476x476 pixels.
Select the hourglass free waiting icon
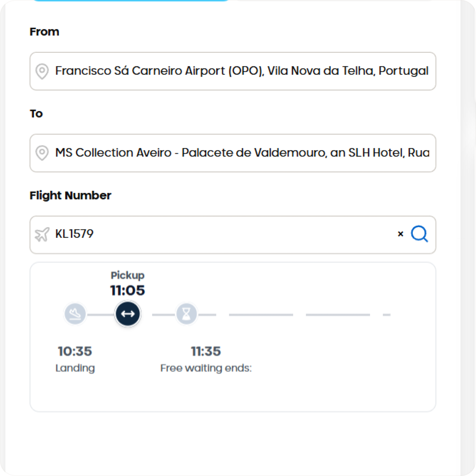[186, 314]
